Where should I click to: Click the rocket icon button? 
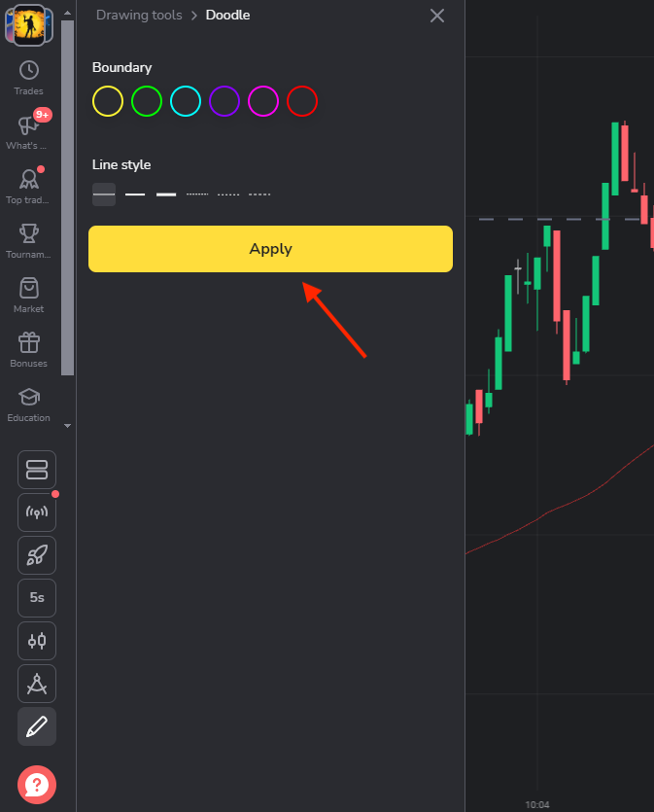(x=37, y=555)
